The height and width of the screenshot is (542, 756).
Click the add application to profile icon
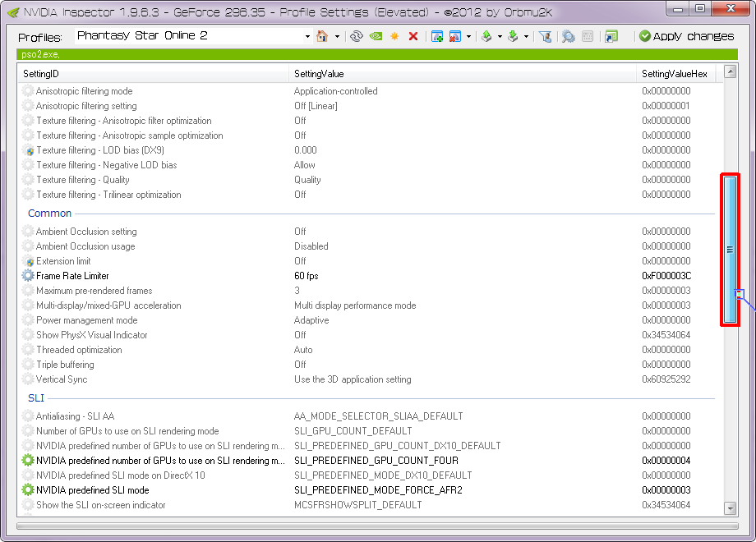(x=437, y=36)
